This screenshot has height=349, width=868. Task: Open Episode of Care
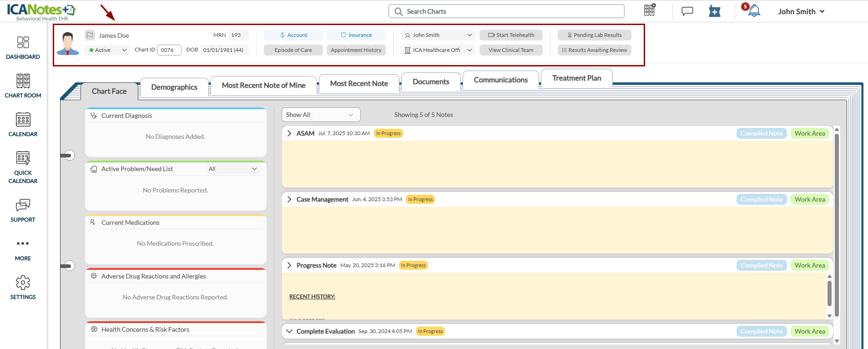(x=293, y=50)
